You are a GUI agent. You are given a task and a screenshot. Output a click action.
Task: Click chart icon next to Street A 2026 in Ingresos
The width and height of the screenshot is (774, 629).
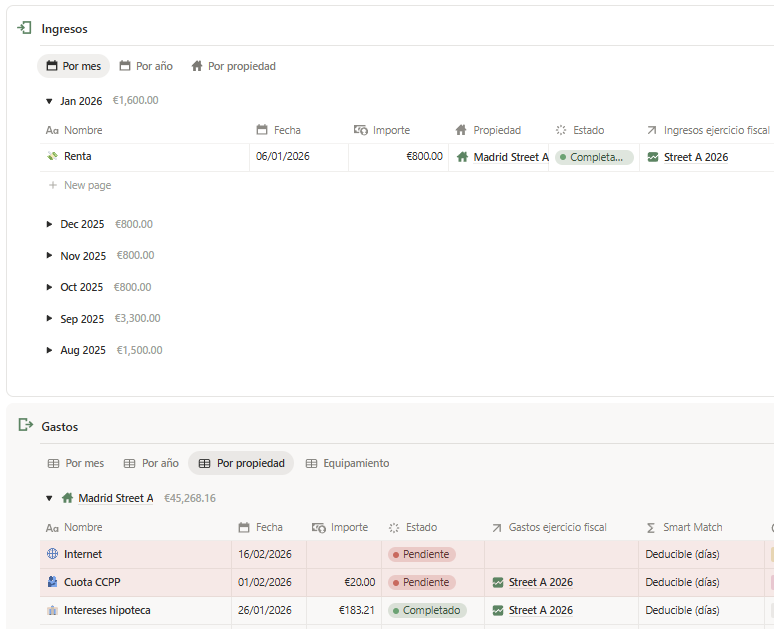click(653, 157)
